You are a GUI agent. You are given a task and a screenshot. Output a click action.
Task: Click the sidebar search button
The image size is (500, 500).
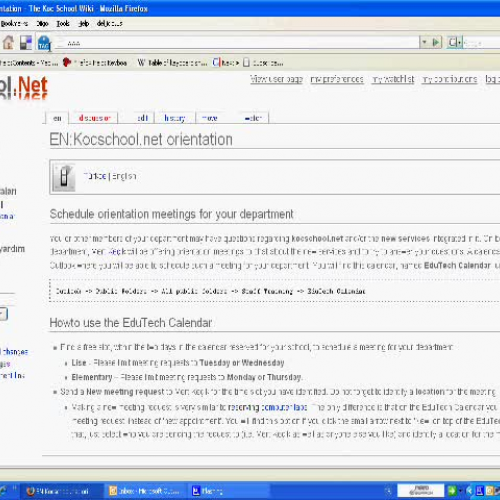click(x=3, y=314)
